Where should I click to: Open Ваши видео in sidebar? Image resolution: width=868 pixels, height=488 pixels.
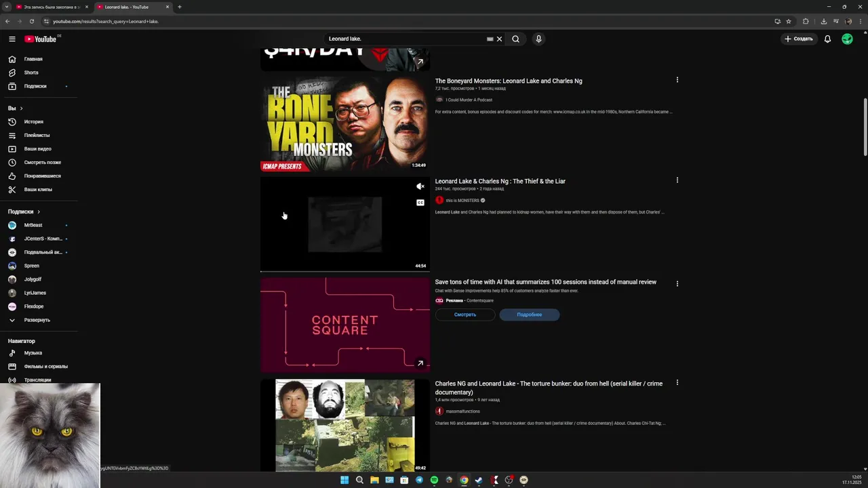37,149
